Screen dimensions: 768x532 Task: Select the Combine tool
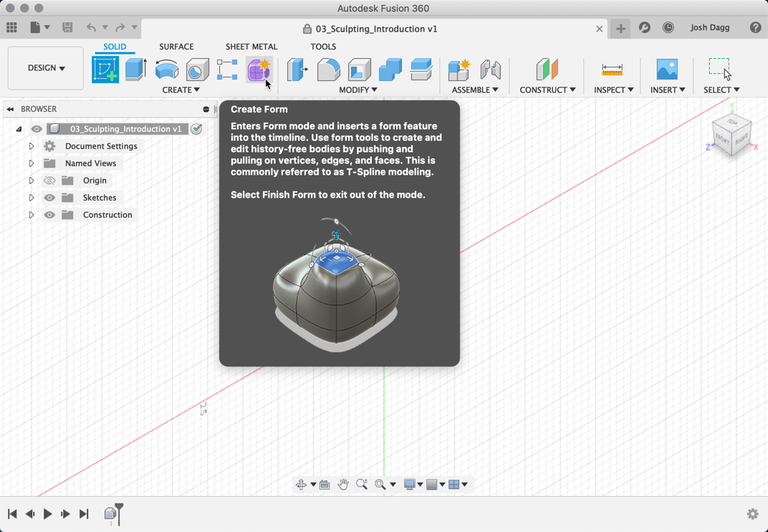pos(390,69)
